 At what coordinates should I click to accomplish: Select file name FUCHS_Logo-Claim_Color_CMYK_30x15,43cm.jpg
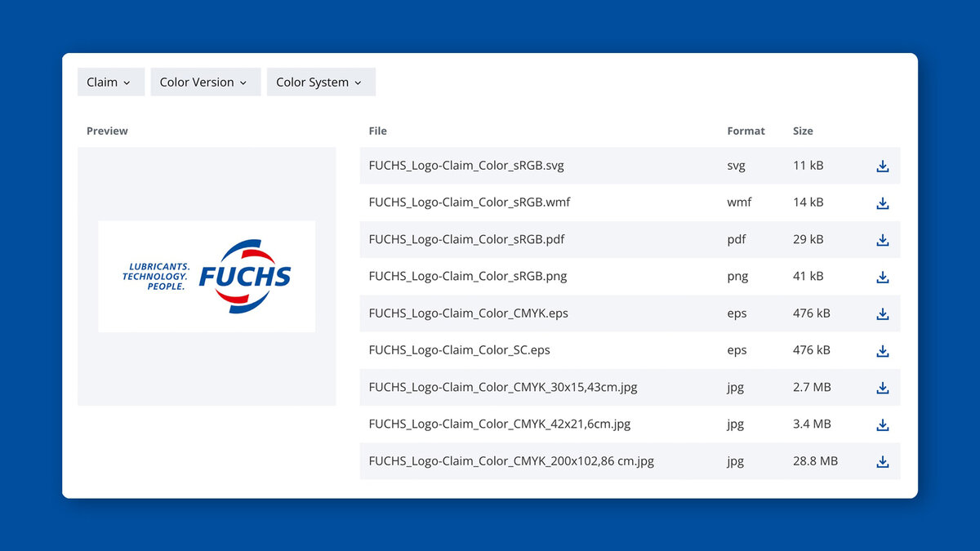point(503,388)
